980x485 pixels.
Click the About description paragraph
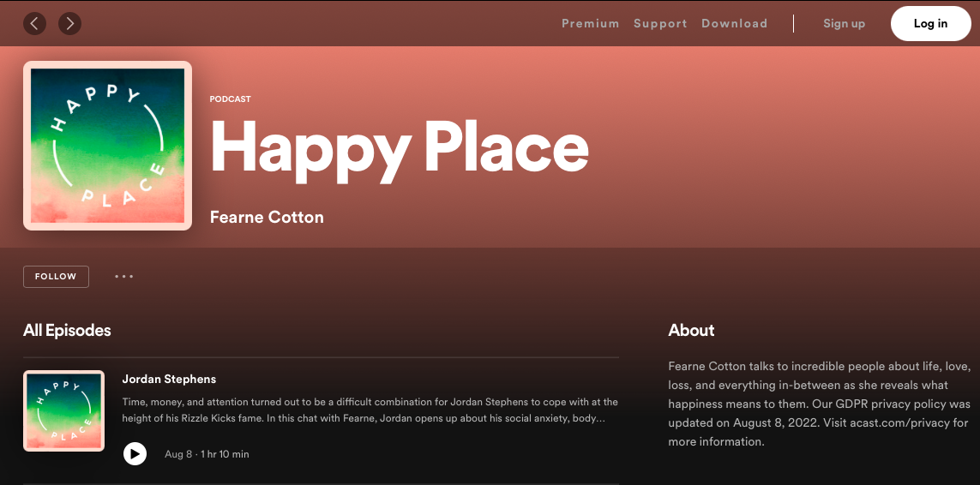pyautogui.click(x=819, y=404)
